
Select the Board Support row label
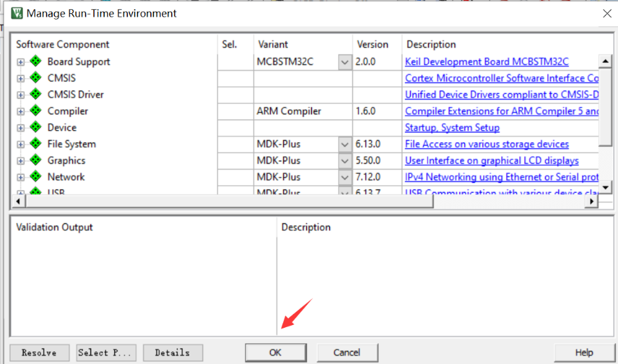coord(79,62)
